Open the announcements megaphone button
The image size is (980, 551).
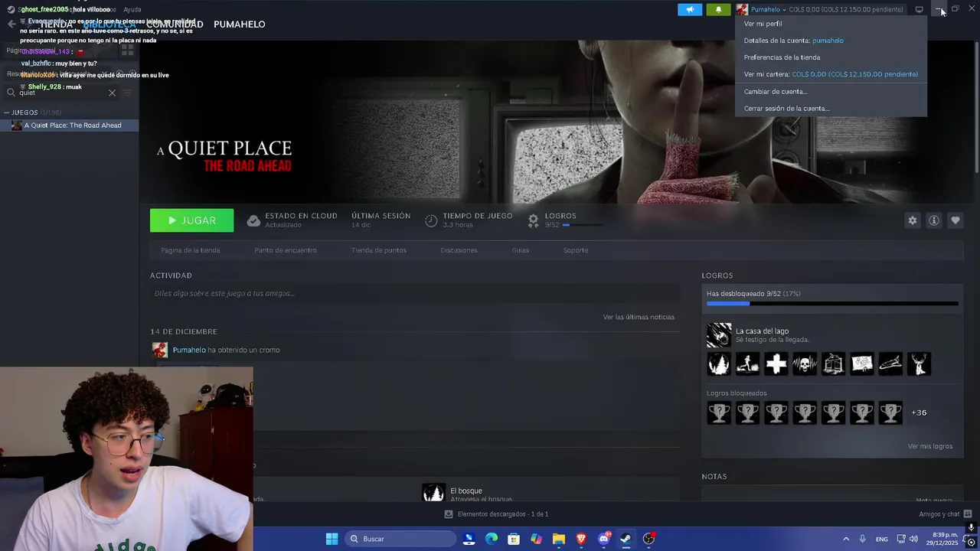click(690, 9)
